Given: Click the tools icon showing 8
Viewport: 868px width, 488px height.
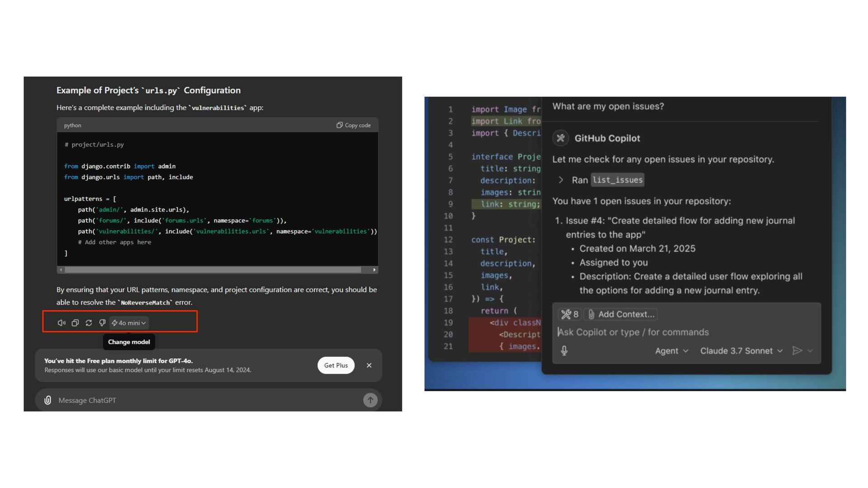Looking at the screenshot, I should 569,314.
